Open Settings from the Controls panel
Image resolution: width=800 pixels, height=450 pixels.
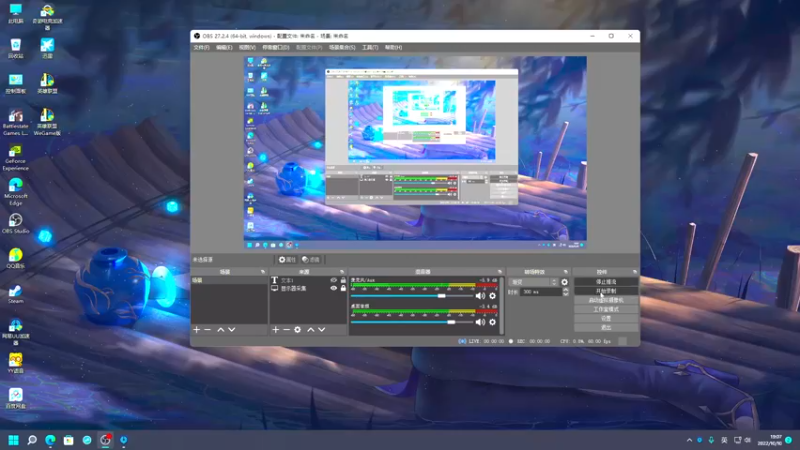(x=606, y=318)
